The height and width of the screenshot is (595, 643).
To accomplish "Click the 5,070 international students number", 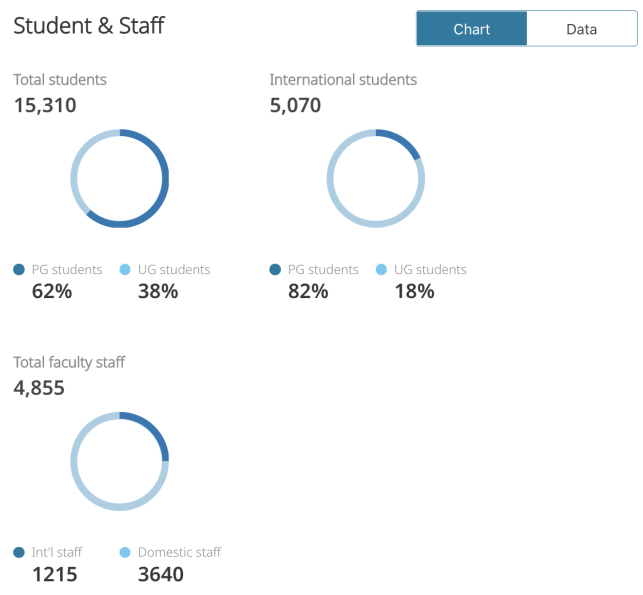I will click(295, 105).
